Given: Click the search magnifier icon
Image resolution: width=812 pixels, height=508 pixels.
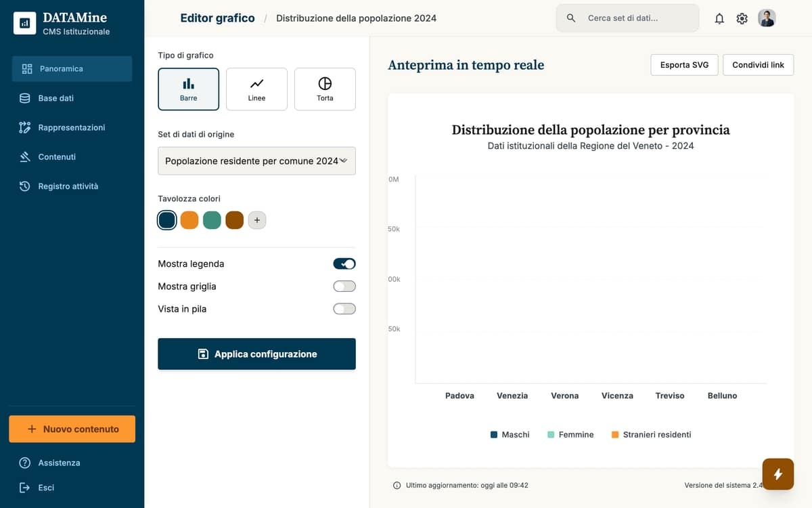Looking at the screenshot, I should [x=571, y=18].
